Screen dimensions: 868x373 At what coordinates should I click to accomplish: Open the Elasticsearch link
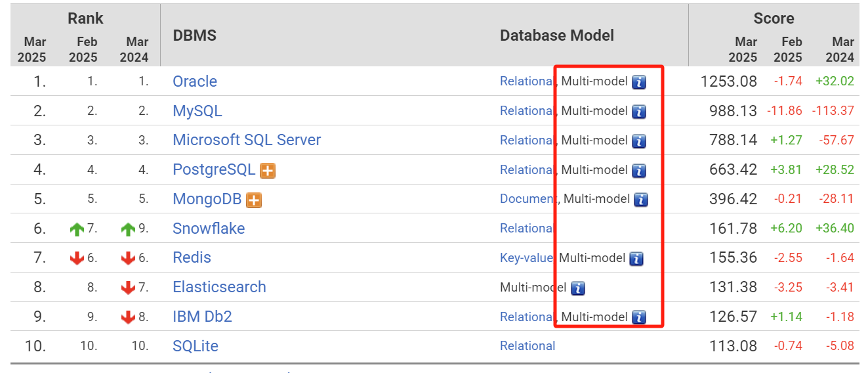pos(219,287)
